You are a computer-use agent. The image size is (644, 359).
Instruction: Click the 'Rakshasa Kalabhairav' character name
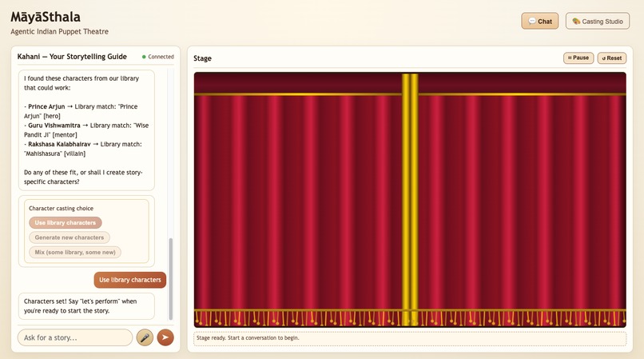point(59,145)
